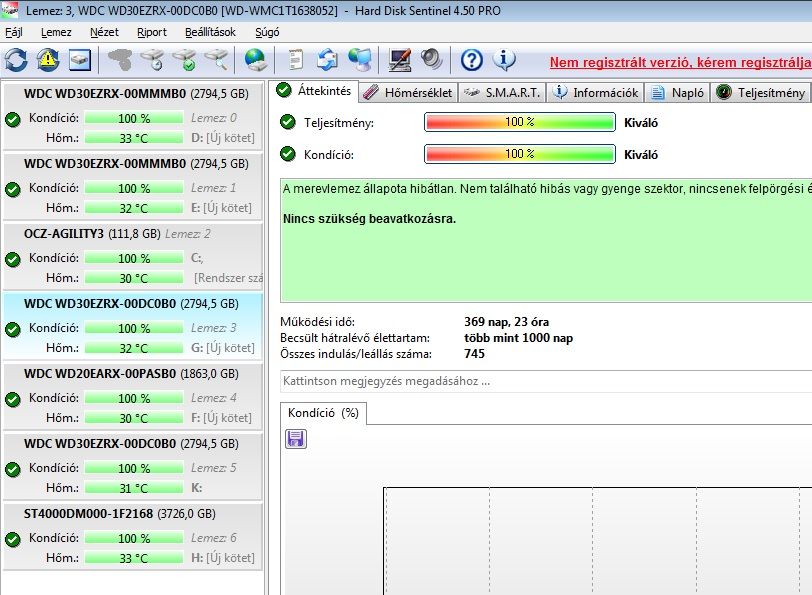Viewport: 812px width, 595px height.
Task: Switch to the Teljesítmény tab
Action: [760, 93]
